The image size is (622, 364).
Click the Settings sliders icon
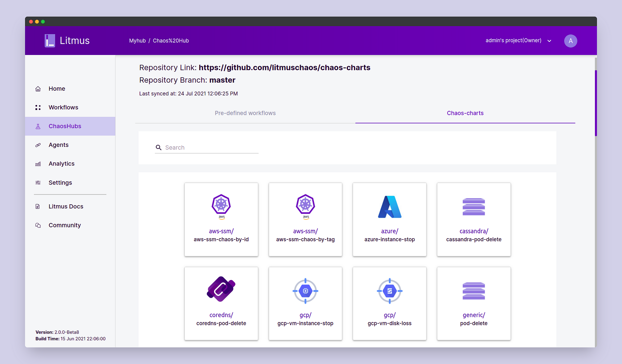38,183
